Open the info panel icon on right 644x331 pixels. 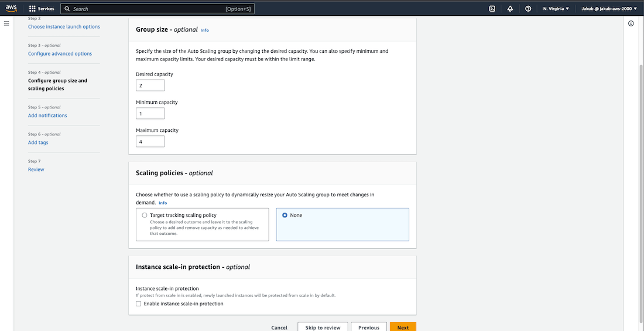(631, 23)
